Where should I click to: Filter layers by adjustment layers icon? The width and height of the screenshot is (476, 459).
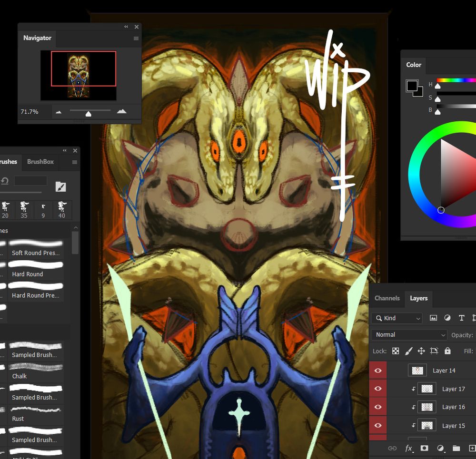tap(447, 318)
